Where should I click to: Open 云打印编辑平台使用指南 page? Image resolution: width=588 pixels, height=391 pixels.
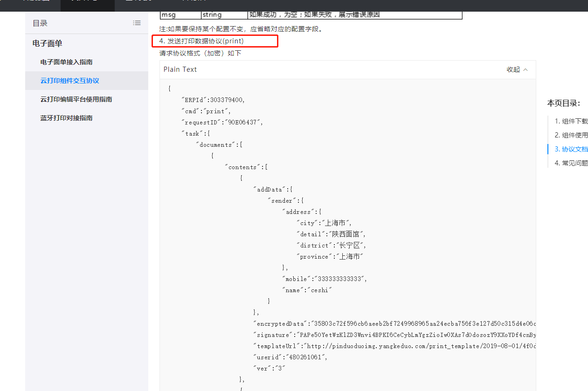tap(76, 99)
